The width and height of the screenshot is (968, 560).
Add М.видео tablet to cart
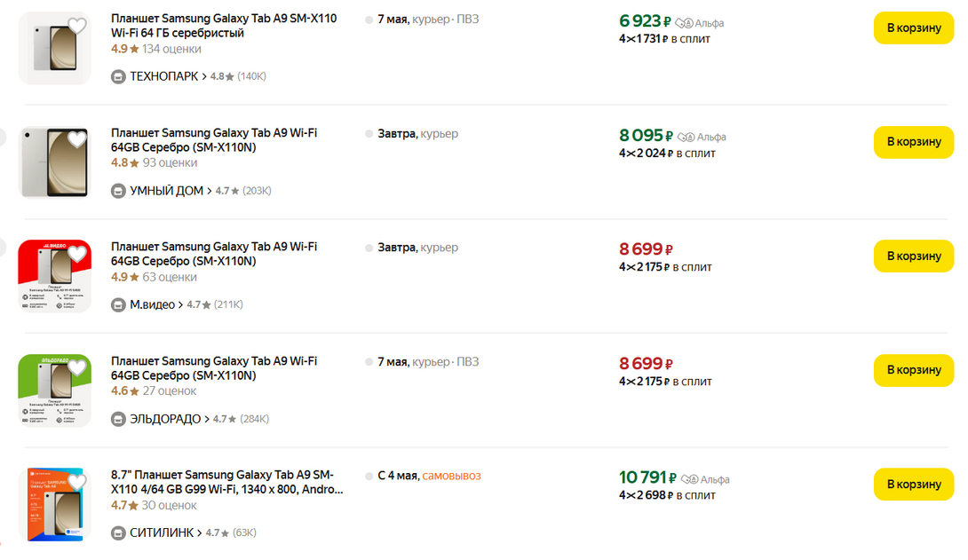(914, 256)
